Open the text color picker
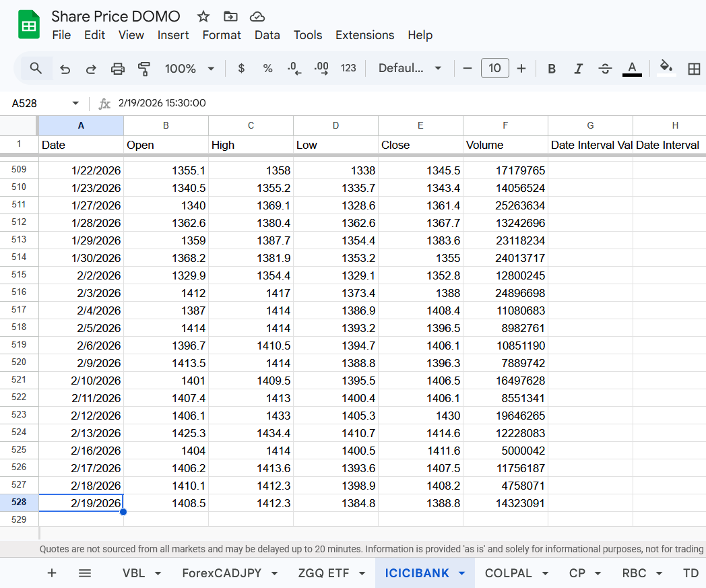706x588 pixels. coord(632,69)
